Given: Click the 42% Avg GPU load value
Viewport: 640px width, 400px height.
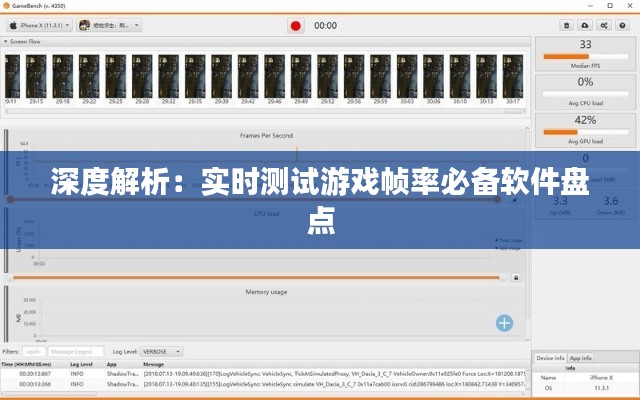Looking at the screenshot, I should pos(585,120).
